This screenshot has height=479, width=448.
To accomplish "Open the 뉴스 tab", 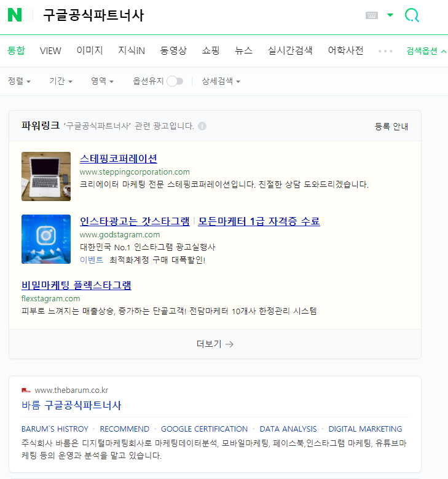I will 244,50.
